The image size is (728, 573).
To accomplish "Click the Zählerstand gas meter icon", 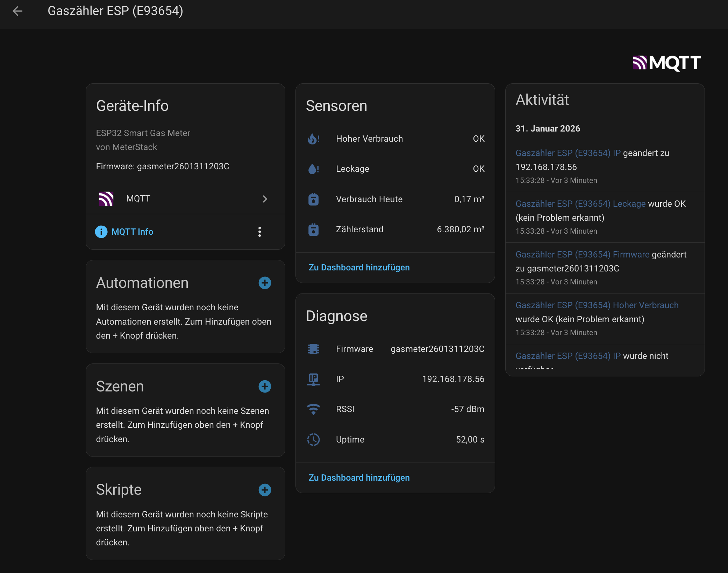I will [314, 229].
